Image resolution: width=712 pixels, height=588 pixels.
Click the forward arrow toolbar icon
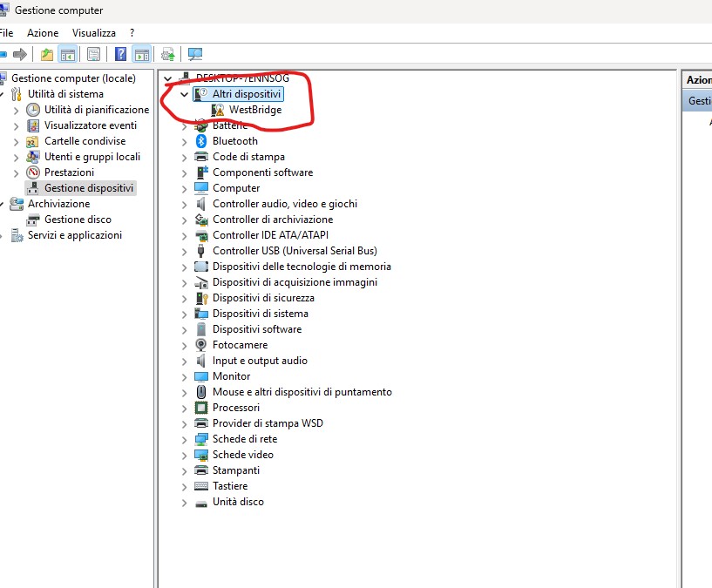(x=20, y=54)
